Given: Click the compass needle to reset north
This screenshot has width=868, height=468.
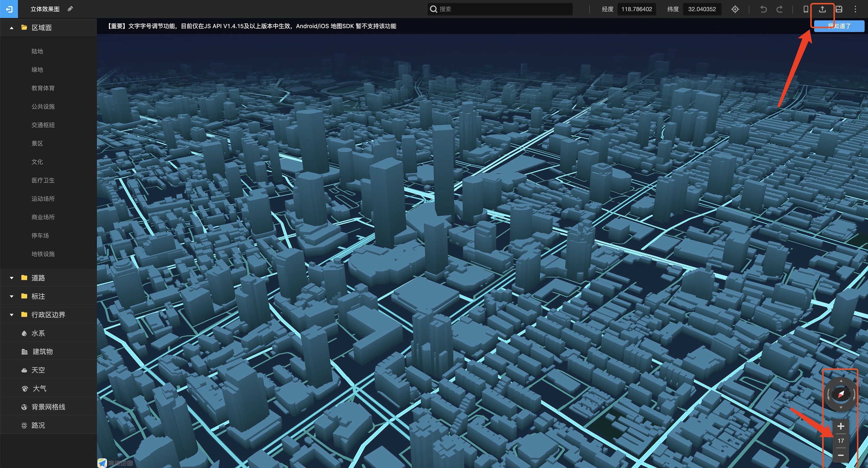Looking at the screenshot, I should point(841,394).
